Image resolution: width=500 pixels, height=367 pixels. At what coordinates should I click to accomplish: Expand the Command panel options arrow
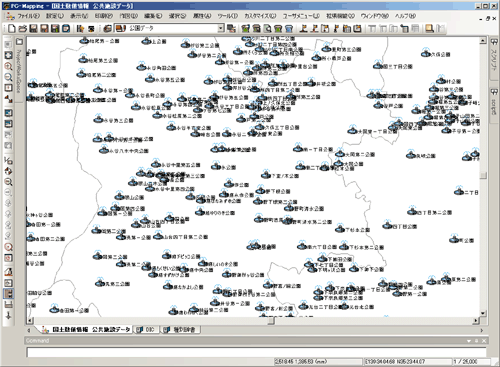[x=469, y=341]
